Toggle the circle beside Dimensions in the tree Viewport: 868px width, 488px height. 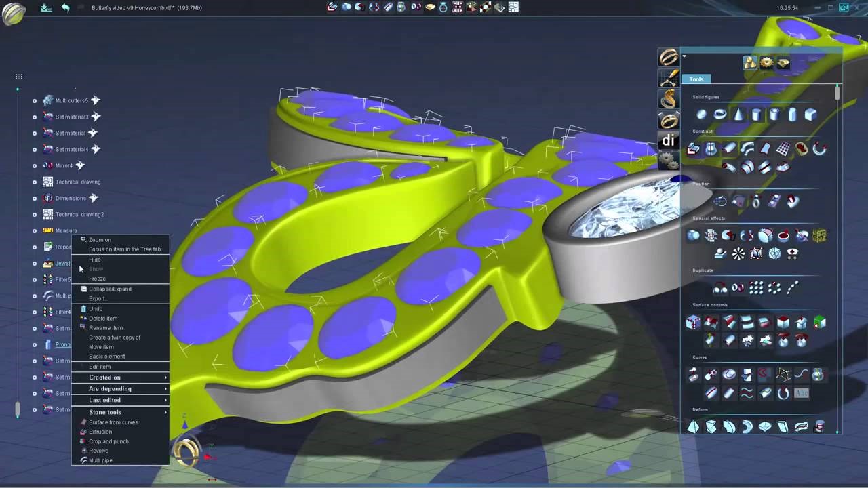(x=35, y=198)
